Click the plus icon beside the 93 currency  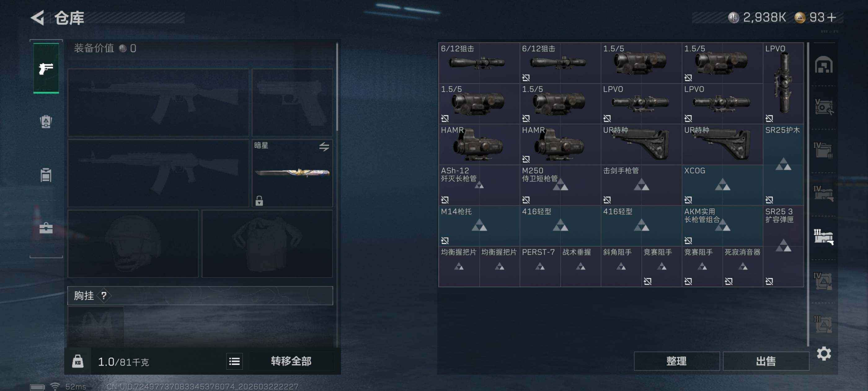[832, 17]
